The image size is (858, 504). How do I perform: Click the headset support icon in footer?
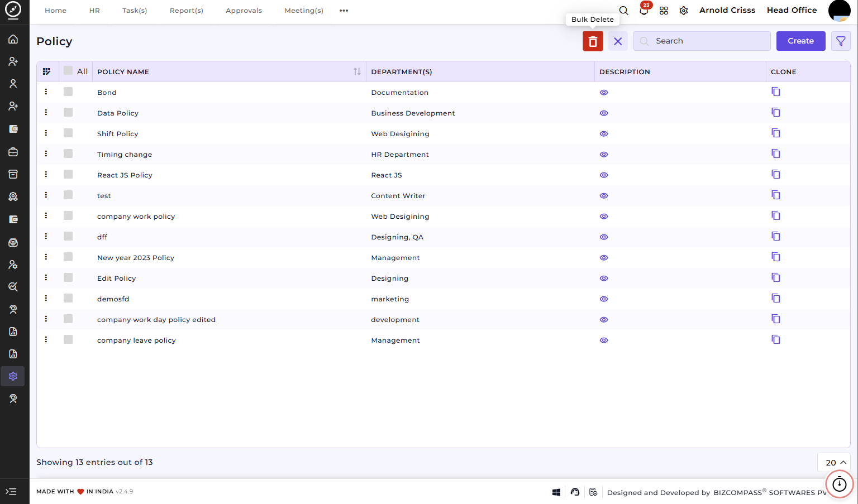click(x=575, y=492)
